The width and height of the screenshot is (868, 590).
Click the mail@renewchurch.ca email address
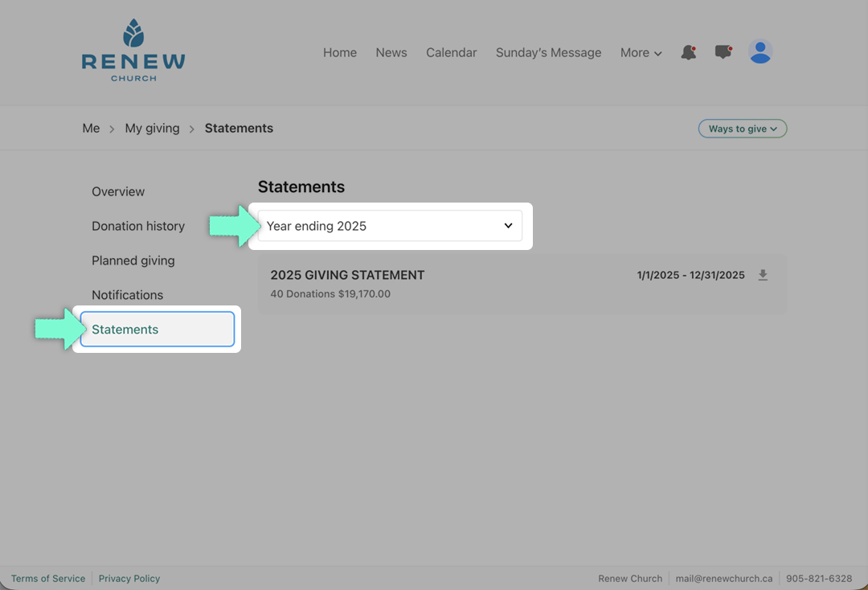point(723,579)
